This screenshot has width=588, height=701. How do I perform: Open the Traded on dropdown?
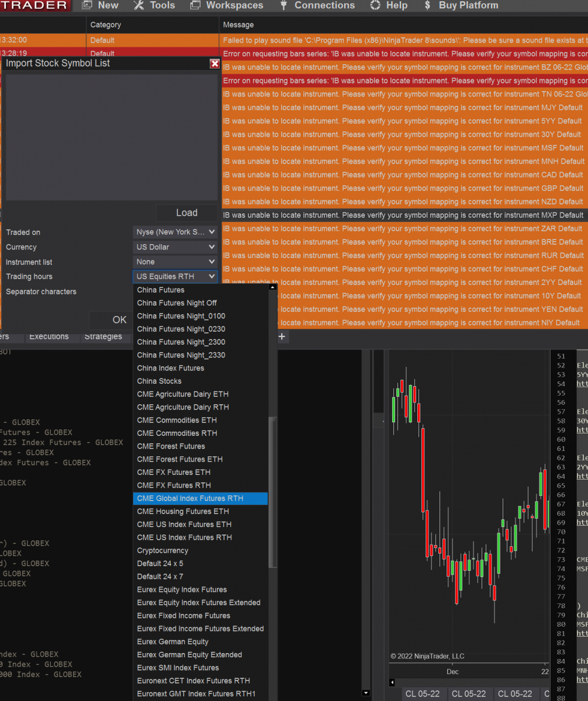(x=175, y=232)
